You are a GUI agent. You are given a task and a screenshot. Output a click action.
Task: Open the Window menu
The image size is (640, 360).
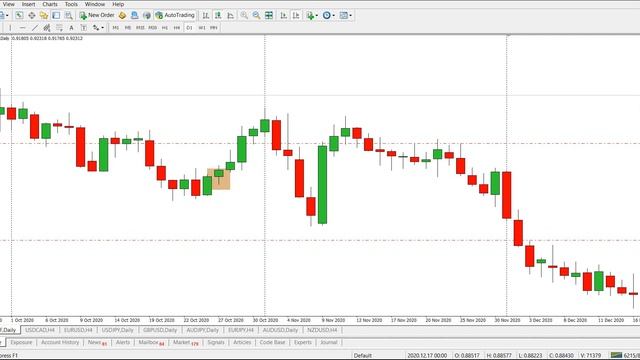click(95, 4)
